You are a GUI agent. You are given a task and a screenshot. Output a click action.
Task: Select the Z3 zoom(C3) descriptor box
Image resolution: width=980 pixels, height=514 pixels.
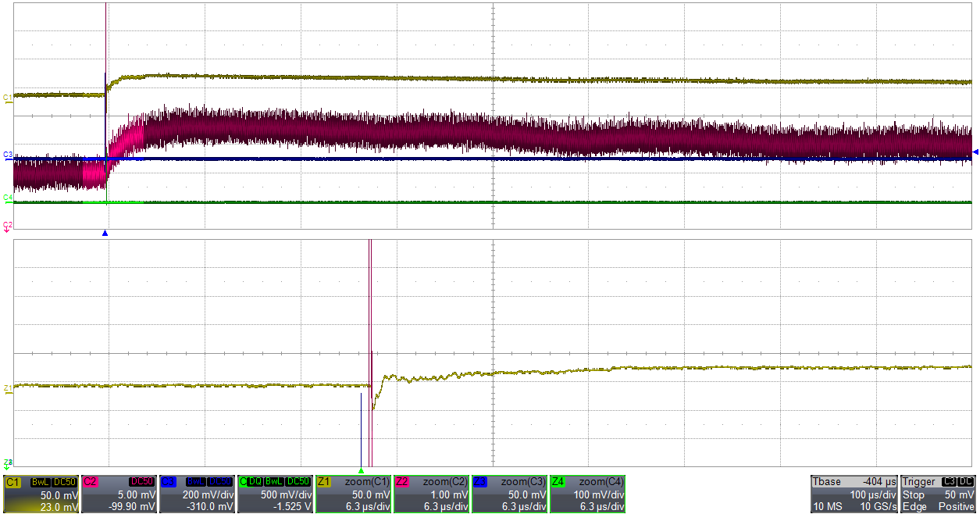(x=509, y=494)
